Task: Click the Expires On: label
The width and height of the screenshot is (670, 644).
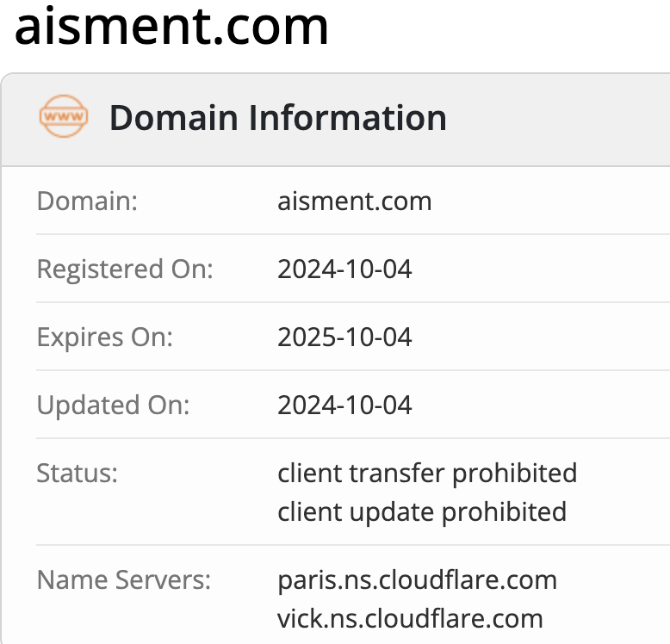Action: [x=105, y=337]
